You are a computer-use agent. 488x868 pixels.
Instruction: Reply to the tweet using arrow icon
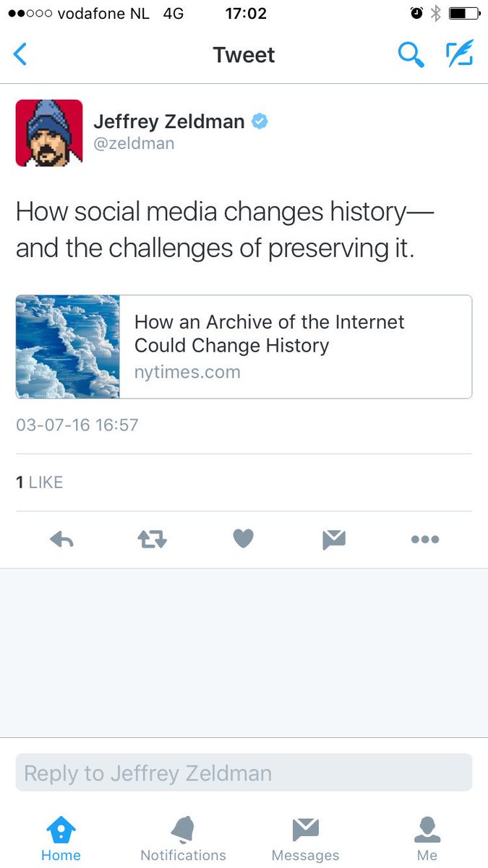62,539
